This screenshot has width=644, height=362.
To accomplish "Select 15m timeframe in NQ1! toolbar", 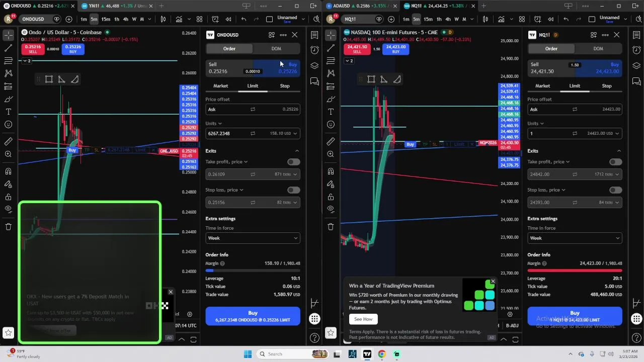I will [x=428, y=19].
